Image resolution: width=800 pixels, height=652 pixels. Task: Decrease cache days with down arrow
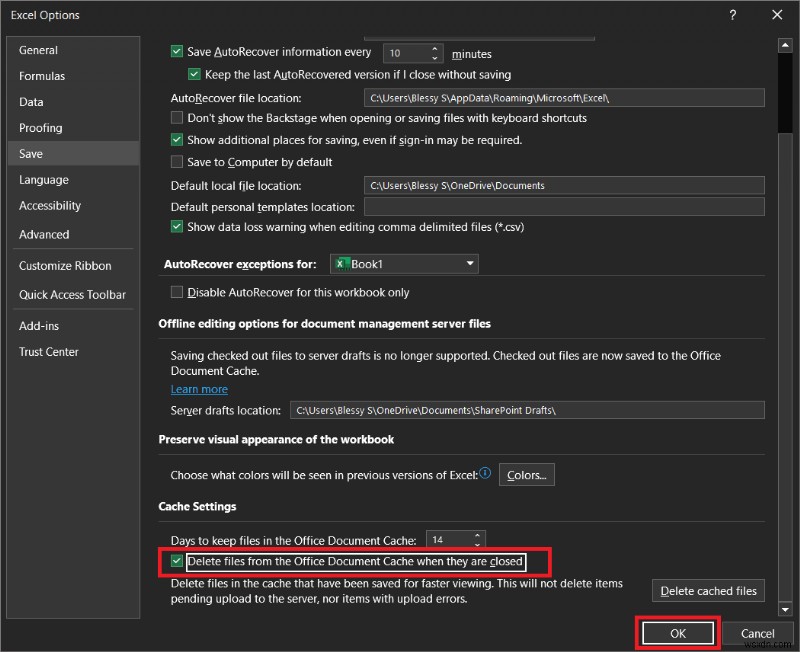coord(478,544)
